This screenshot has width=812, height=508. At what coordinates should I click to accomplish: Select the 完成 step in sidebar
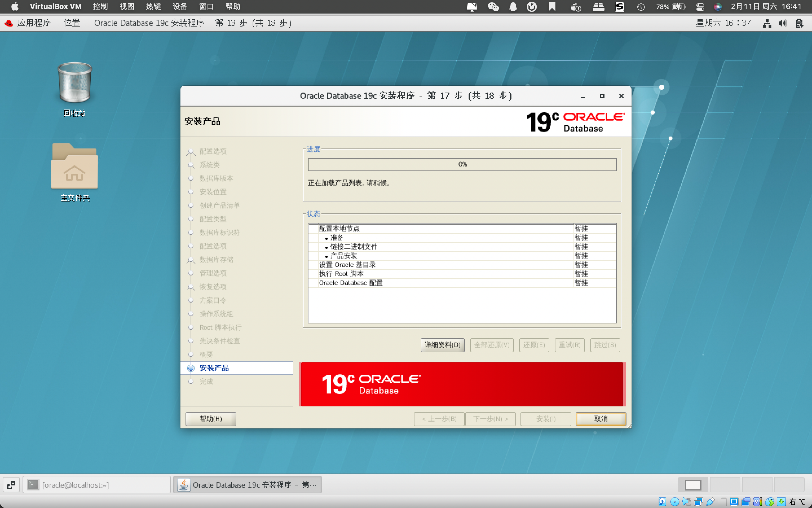[x=206, y=381]
